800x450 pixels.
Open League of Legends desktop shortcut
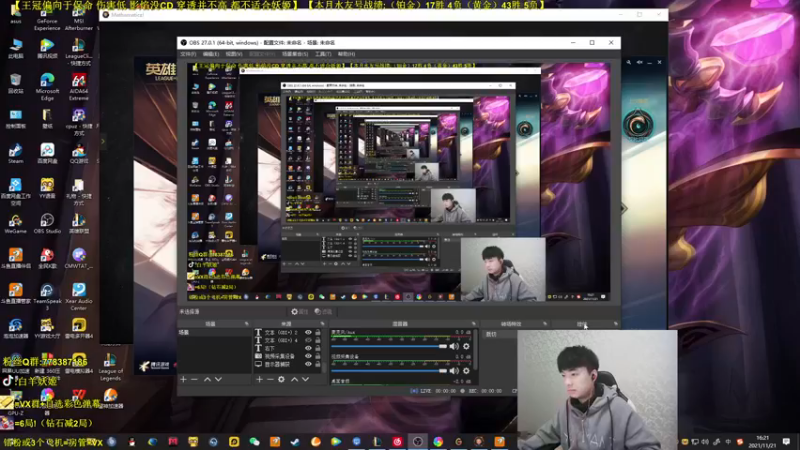coord(110,368)
